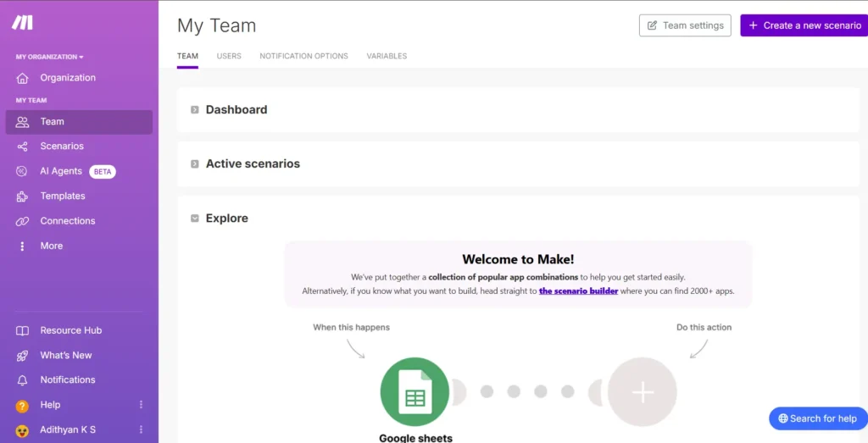Click the plus icon on Create a new scenario
Screen dimensions: 868x443
[753, 25]
